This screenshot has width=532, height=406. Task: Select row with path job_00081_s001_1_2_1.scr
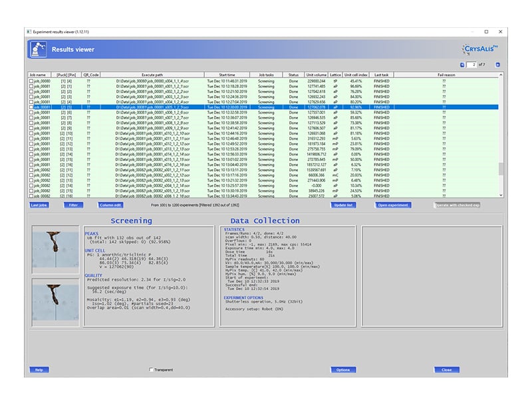click(263, 87)
